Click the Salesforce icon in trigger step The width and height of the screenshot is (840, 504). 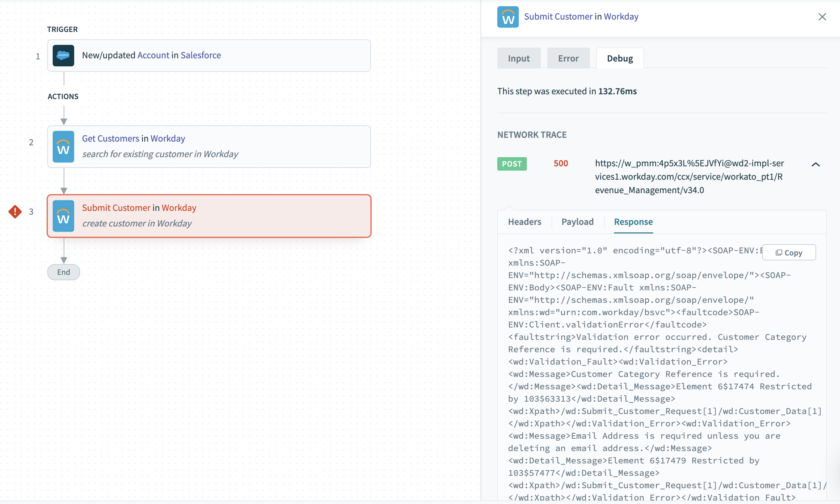[x=63, y=55]
